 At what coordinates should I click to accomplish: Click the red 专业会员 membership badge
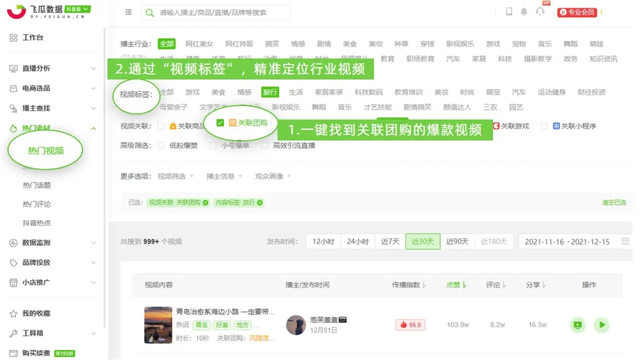pyautogui.click(x=577, y=12)
